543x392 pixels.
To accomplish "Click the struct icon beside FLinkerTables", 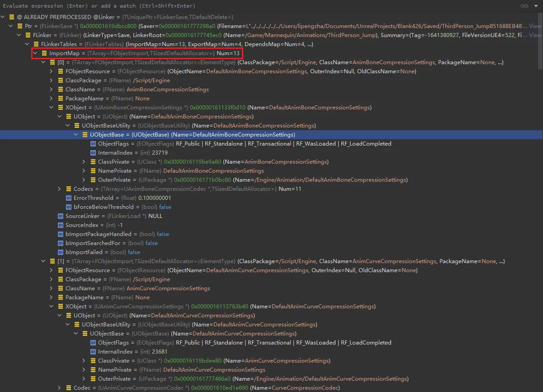I will pos(36,44).
